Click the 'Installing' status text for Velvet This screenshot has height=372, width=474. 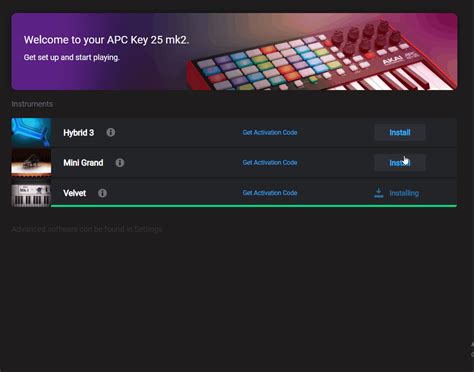404,193
